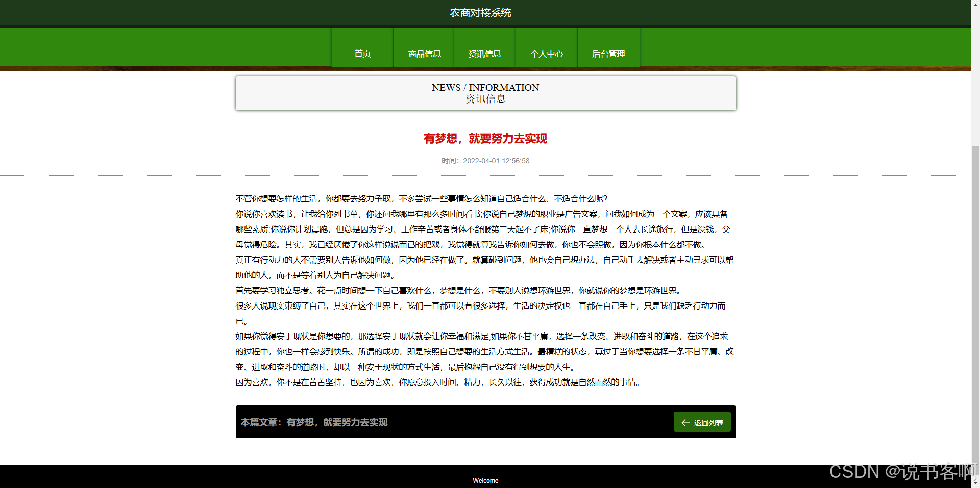This screenshot has width=980, height=488.
Task: Click the red article title 有梦想，就要努力去实现
Action: [485, 139]
